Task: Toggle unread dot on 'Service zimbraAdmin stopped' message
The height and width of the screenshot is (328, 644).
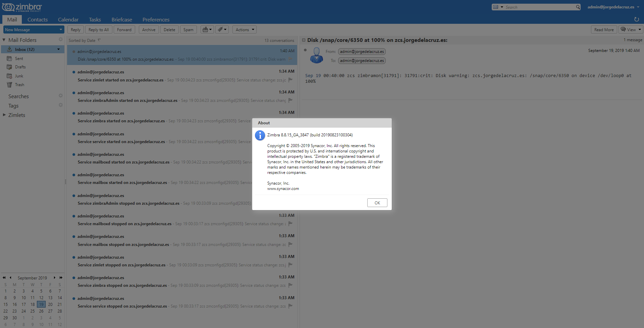Action: [x=73, y=196]
